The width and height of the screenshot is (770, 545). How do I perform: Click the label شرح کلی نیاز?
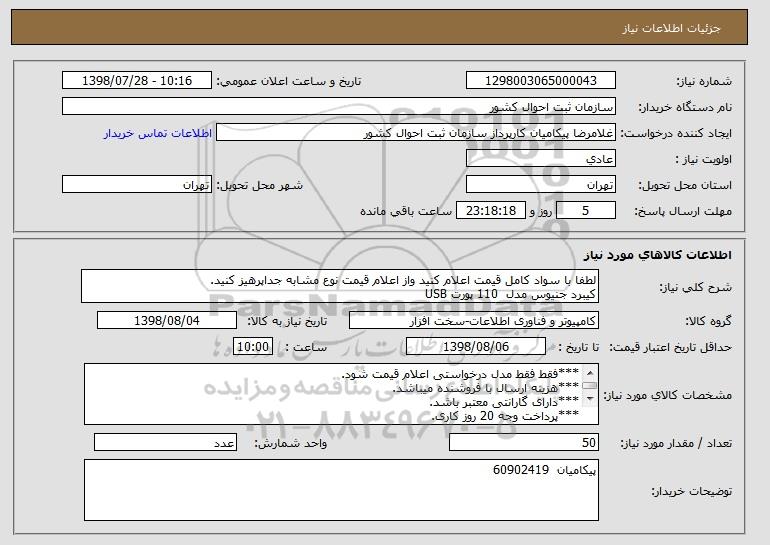click(695, 287)
